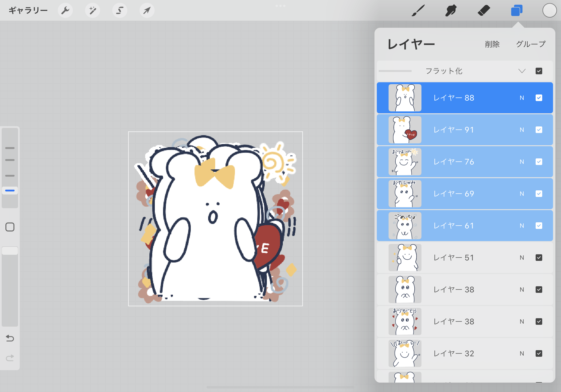This screenshot has height=392, width=561.
Task: Toggle visibility of レイヤー 69
Action: 539,194
